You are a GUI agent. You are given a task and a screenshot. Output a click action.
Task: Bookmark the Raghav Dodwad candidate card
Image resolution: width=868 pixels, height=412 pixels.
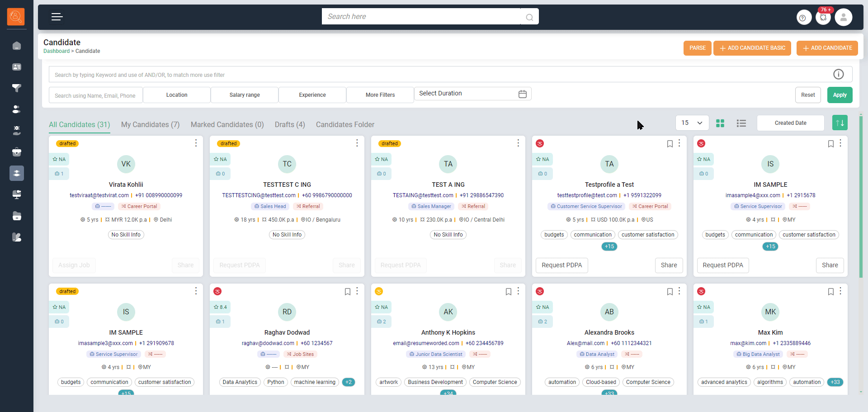[347, 292]
